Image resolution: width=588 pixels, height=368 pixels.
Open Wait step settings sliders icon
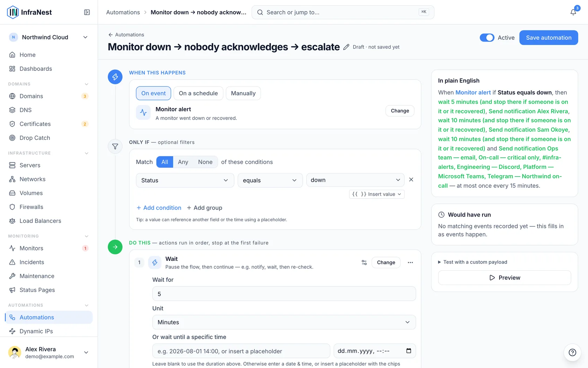(x=364, y=262)
